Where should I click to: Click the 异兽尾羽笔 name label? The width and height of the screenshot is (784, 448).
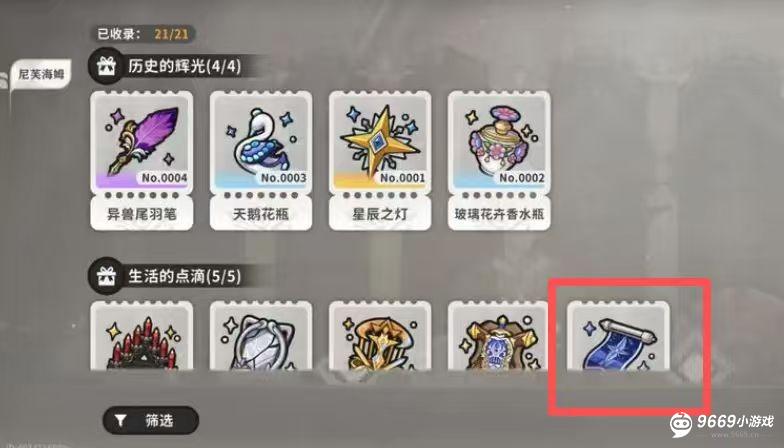click(x=142, y=214)
